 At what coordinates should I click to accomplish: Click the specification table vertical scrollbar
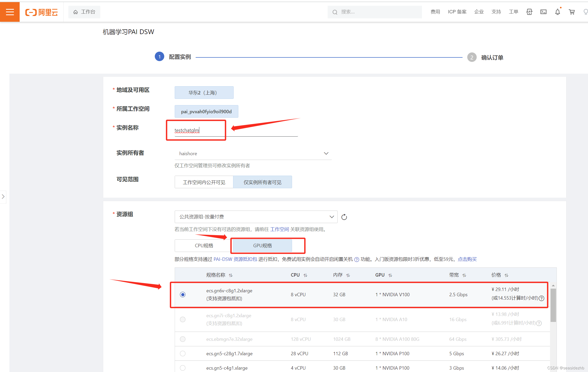click(x=553, y=305)
